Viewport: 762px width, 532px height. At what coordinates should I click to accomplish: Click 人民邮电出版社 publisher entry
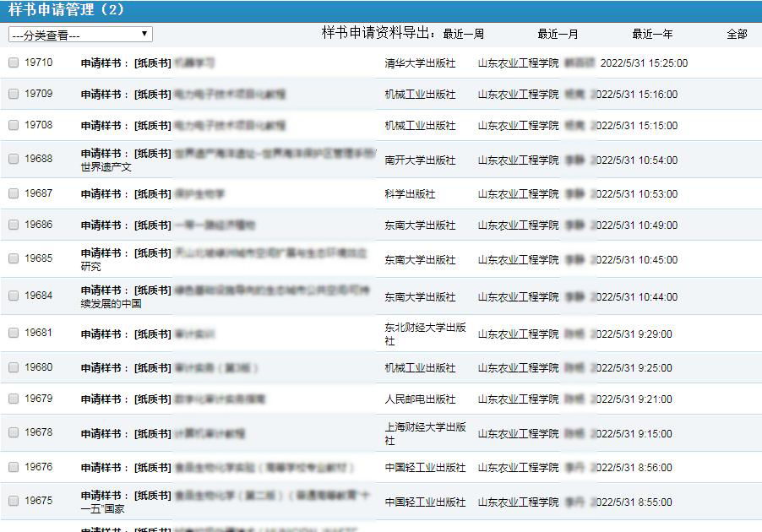(420, 399)
